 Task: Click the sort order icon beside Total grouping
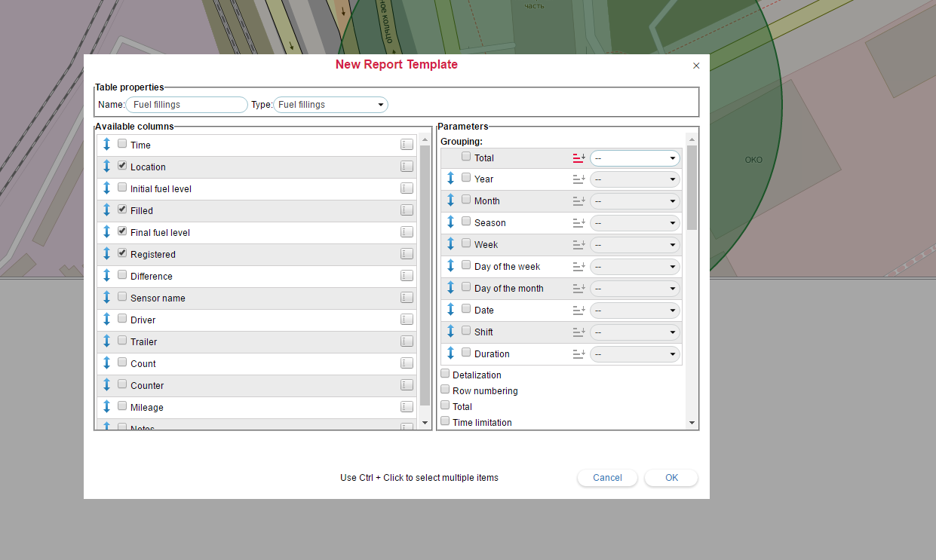[x=578, y=157]
